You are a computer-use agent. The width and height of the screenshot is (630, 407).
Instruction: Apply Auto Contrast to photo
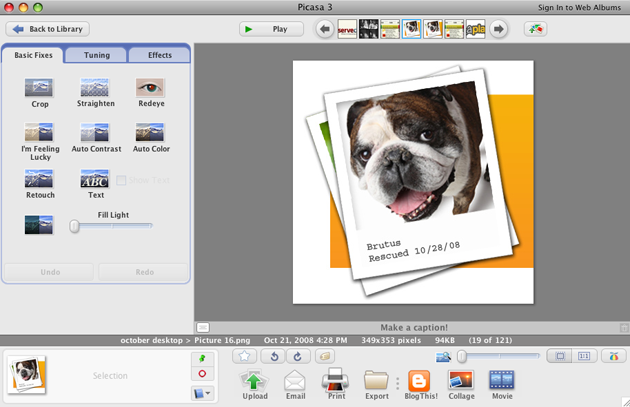click(95, 133)
